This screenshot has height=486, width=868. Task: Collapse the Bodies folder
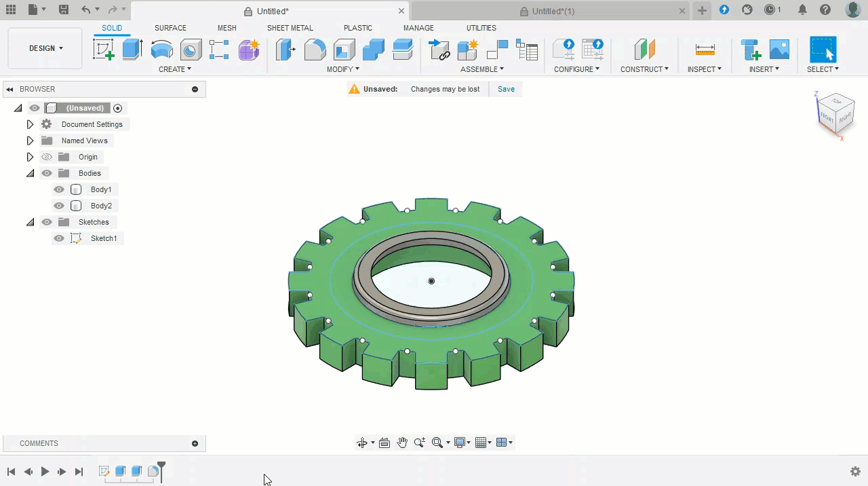click(x=30, y=173)
